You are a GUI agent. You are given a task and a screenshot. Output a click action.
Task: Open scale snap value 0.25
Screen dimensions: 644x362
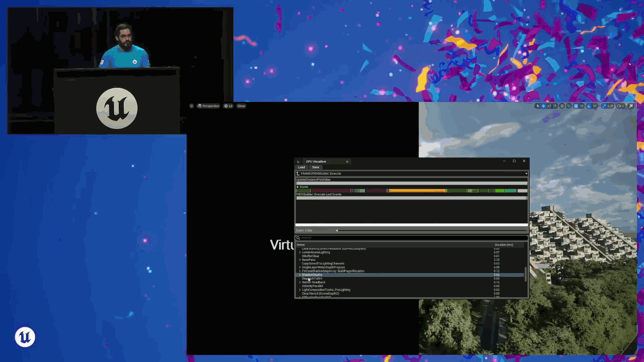(610, 106)
